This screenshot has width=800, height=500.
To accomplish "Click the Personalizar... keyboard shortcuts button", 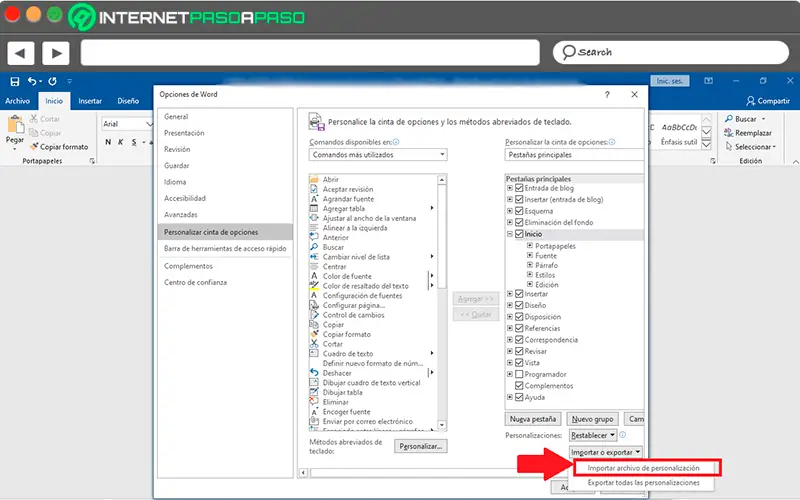I will [420, 446].
